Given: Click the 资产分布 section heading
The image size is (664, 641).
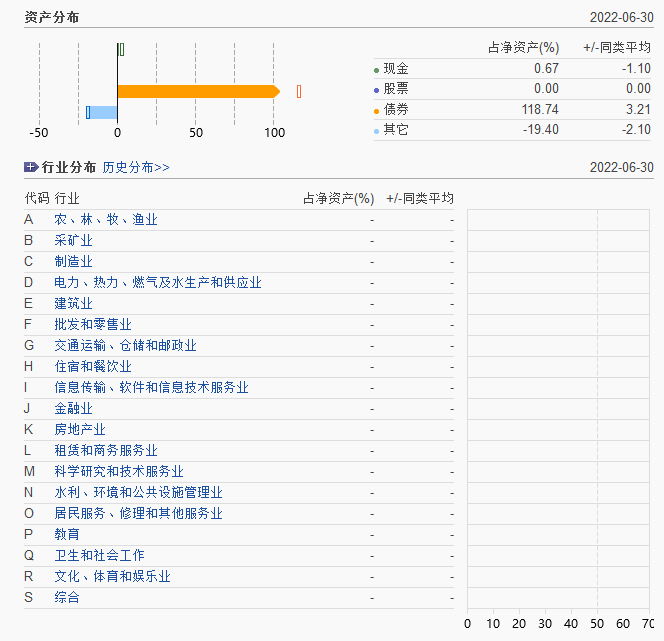Looking at the screenshot, I should tap(53, 18).
